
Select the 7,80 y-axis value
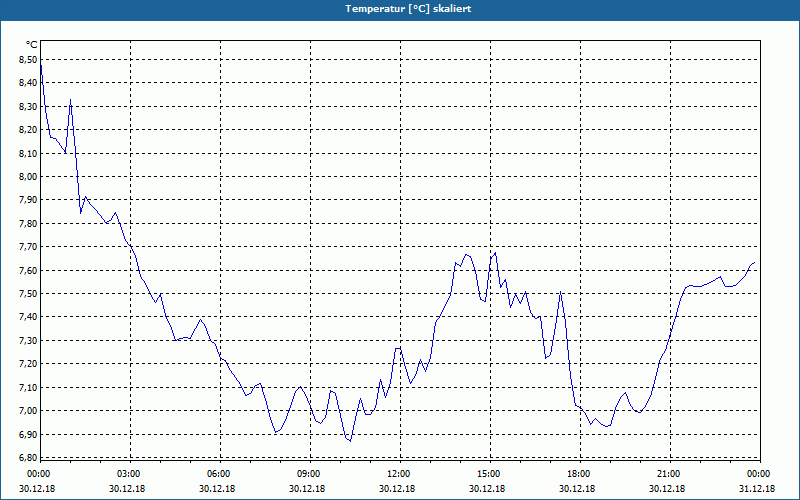28,223
